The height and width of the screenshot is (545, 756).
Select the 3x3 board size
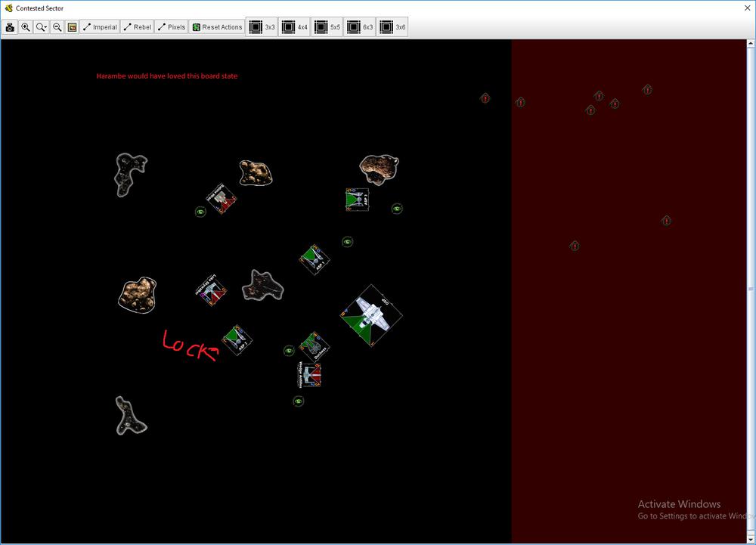pos(262,27)
